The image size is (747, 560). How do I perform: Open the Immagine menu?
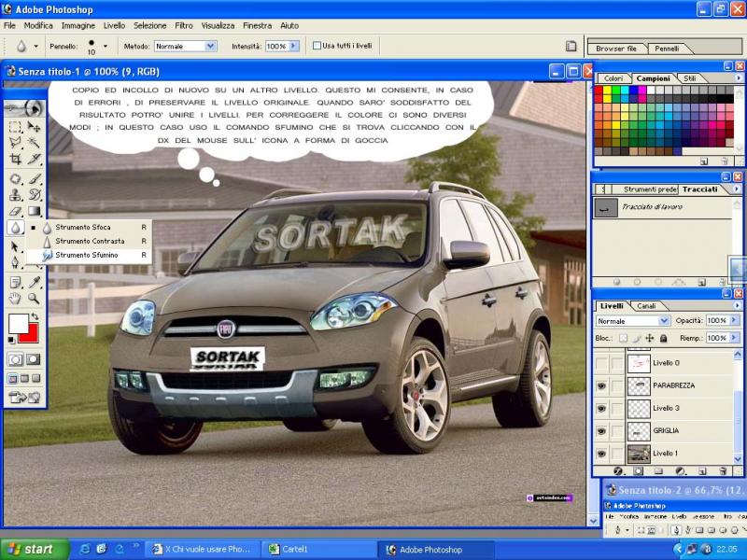(78, 26)
